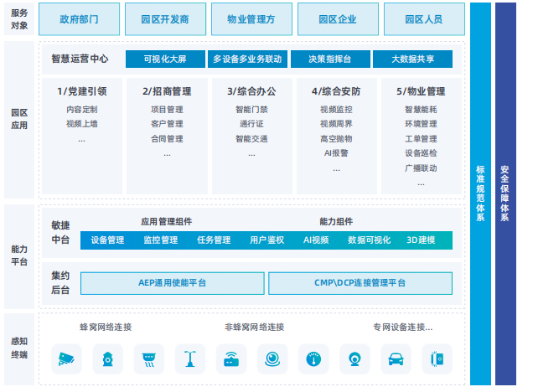Image resolution: width=533 pixels, height=392 pixels.
Task: Click the gauge meter icon
Action: (313, 359)
